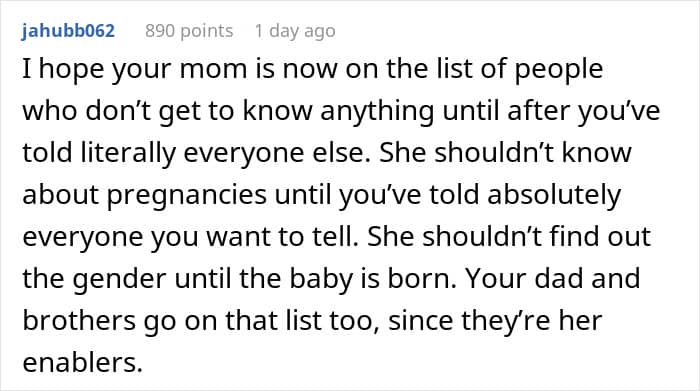This screenshot has height=391, width=700.
Task: Click the word 'literally' in the comment
Action: click(x=128, y=153)
